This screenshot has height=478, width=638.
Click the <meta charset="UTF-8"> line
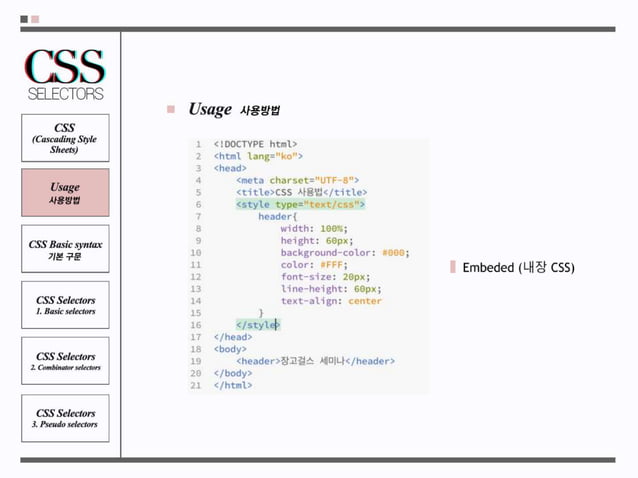pos(297,180)
